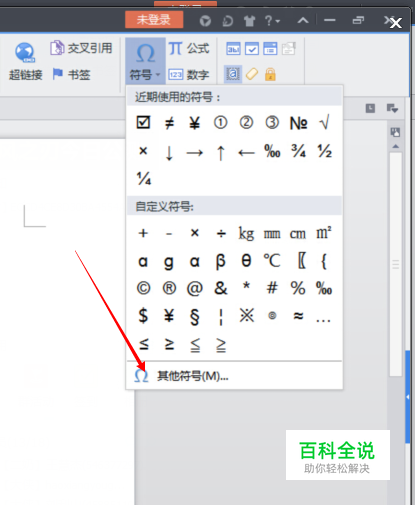Insert the checked box ☑ symbol

(x=143, y=122)
